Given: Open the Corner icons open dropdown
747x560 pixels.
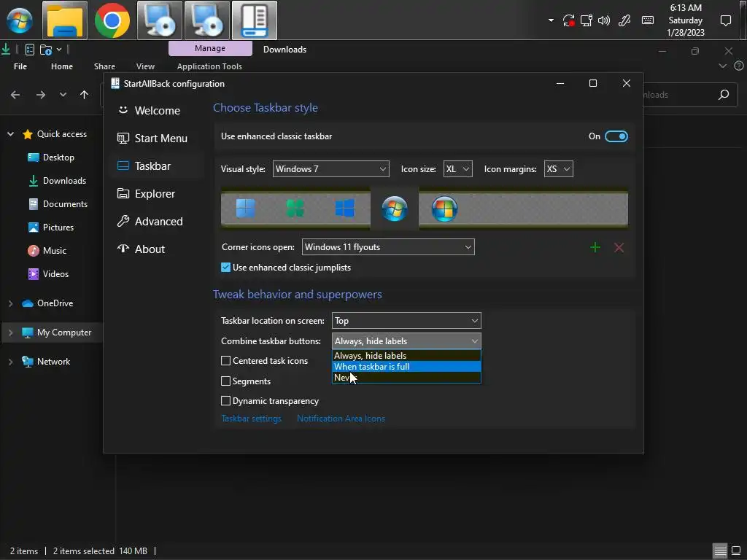Looking at the screenshot, I should 388,246.
